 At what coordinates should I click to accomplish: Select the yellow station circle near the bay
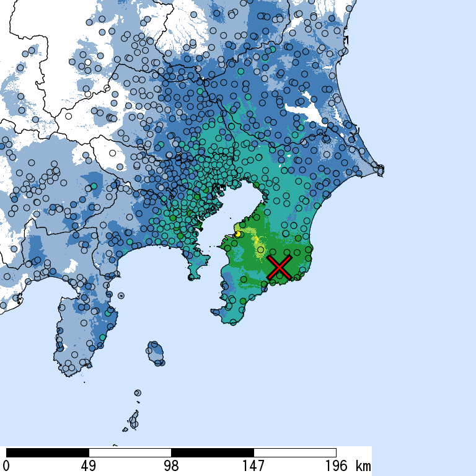pyautogui.click(x=238, y=234)
